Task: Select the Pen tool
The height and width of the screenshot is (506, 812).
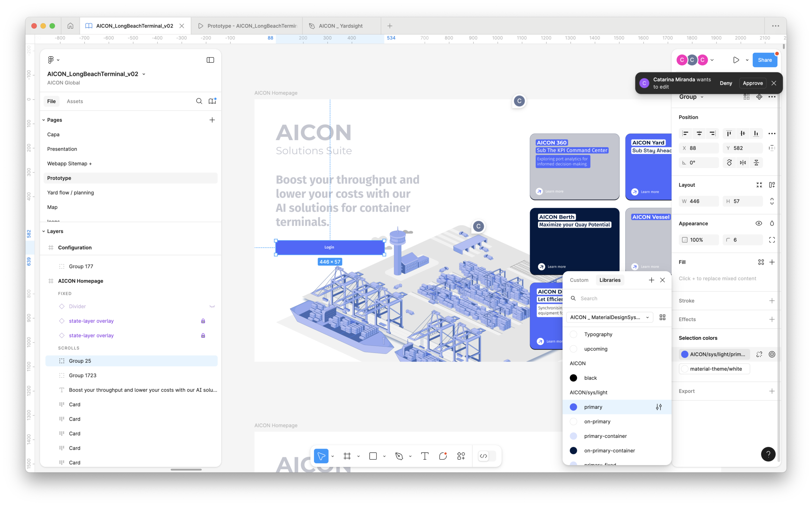Action: click(399, 456)
